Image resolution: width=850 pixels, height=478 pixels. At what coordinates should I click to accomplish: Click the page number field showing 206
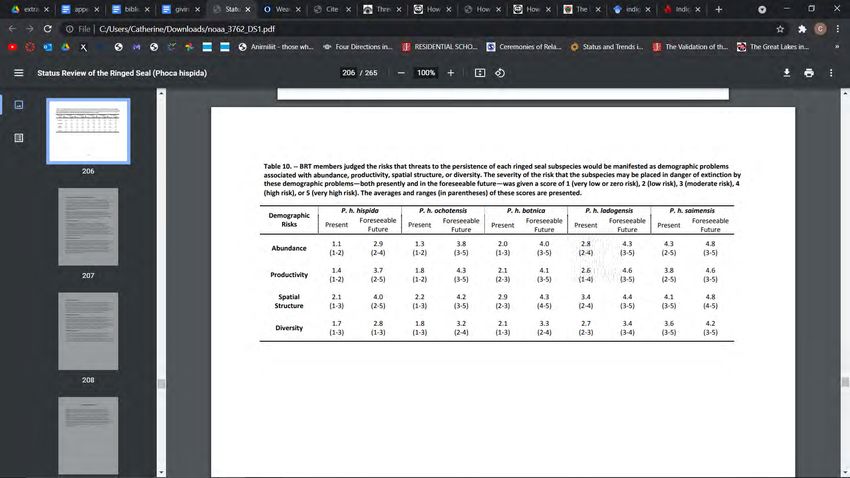tap(349, 73)
